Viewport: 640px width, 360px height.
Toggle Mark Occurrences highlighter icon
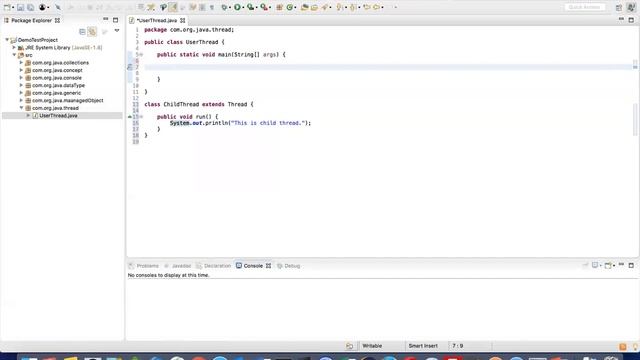point(173,7)
